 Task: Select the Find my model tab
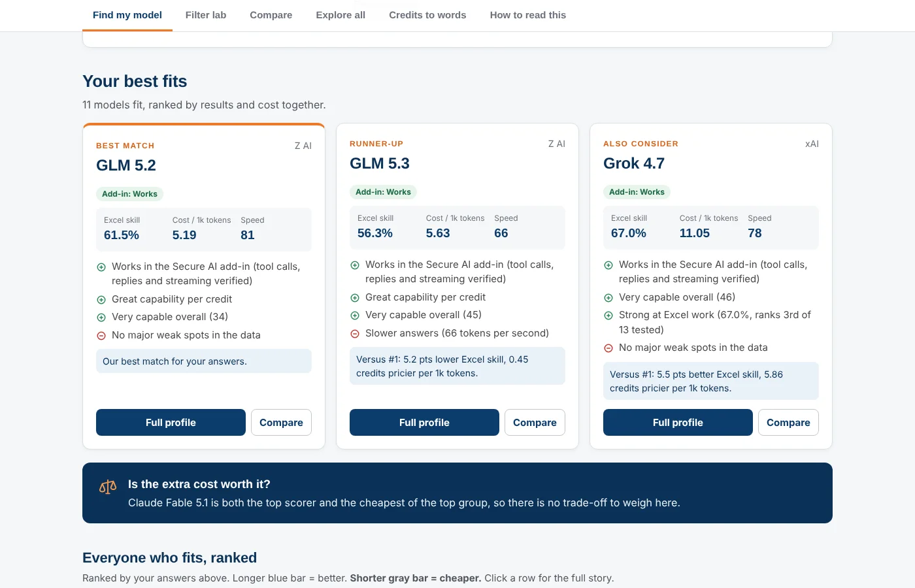click(127, 15)
